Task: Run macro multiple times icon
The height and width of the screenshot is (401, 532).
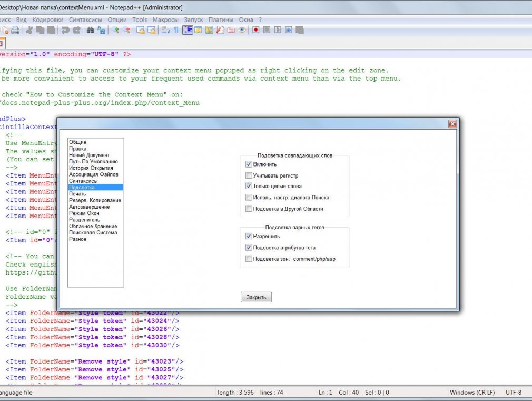Action: 289,30
